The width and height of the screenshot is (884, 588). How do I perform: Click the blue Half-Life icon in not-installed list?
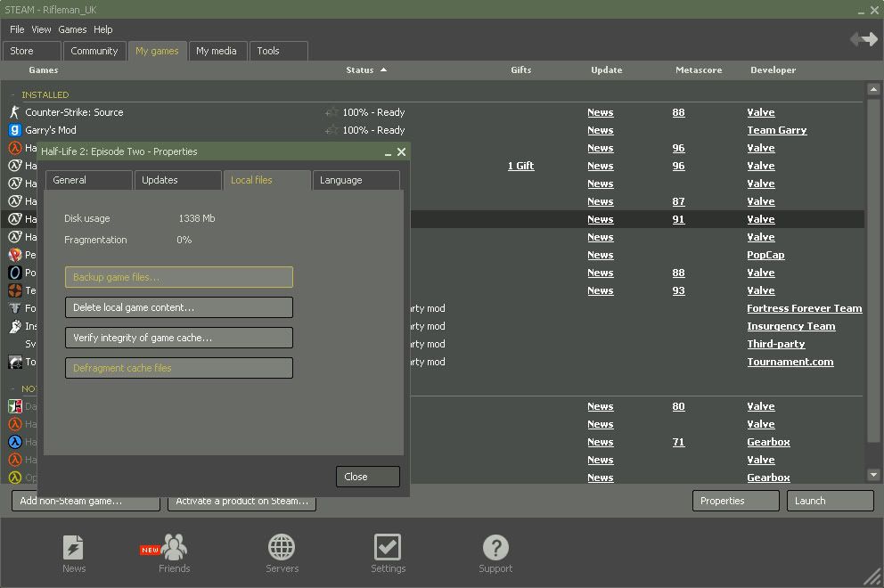point(14,442)
